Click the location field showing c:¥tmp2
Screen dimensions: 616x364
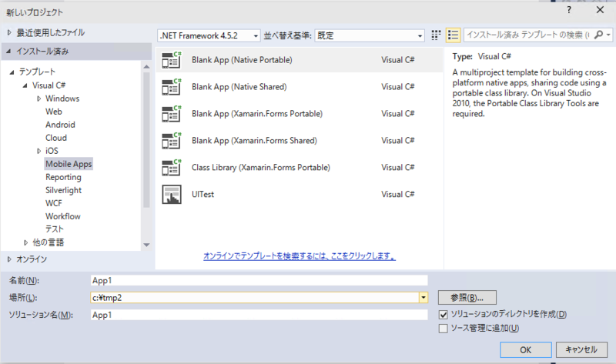255,298
